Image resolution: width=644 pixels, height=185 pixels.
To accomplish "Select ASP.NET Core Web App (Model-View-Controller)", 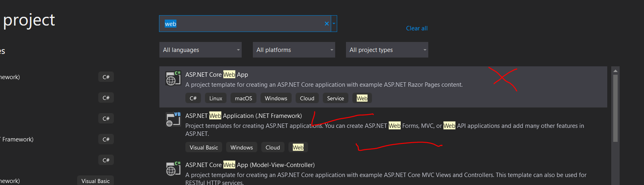I will point(250,165).
